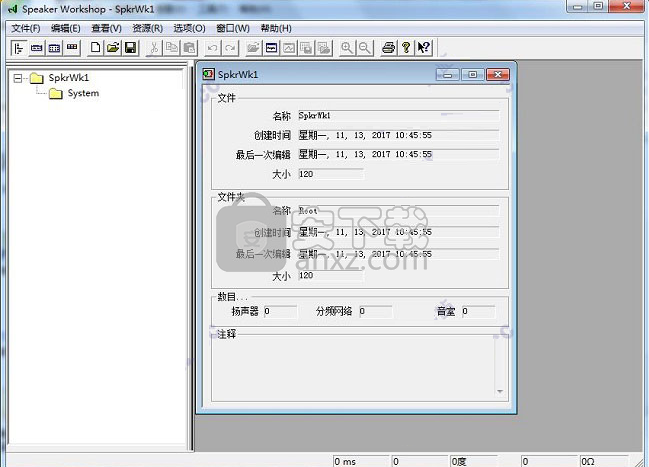Select the System folder tree item
This screenshot has height=467, width=649.
[x=83, y=93]
